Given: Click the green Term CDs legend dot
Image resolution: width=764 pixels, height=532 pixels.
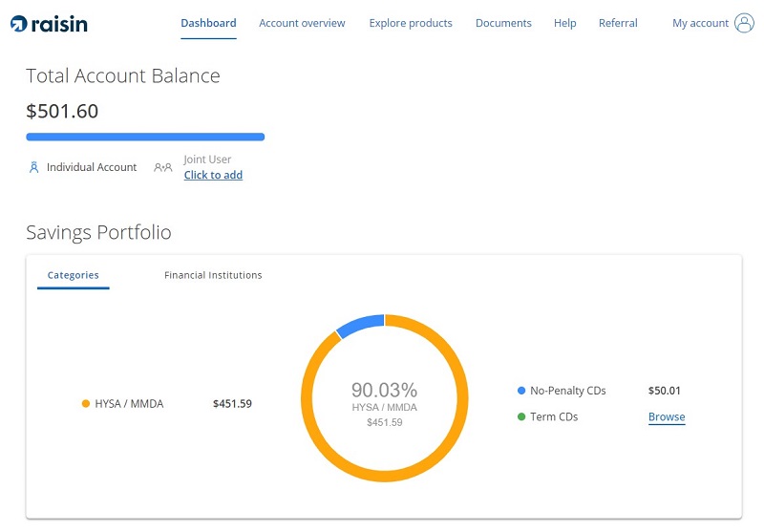Looking at the screenshot, I should tap(521, 417).
